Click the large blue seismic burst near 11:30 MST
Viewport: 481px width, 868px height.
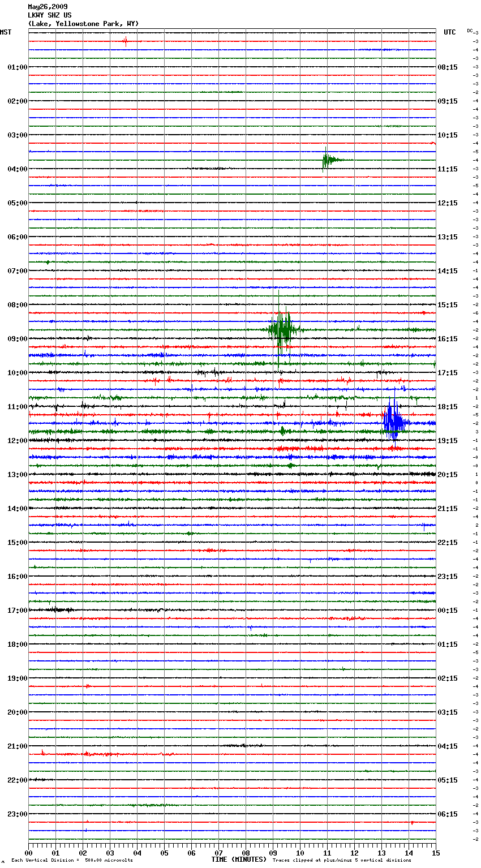(394, 421)
